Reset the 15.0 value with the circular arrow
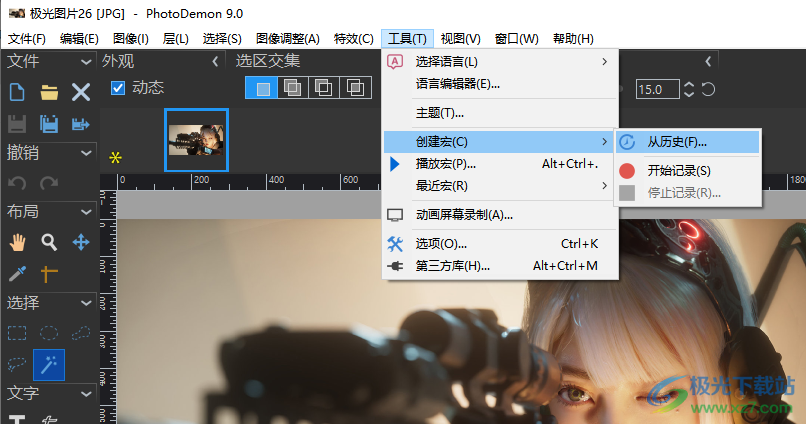The width and height of the screenshot is (806, 424). [x=708, y=89]
